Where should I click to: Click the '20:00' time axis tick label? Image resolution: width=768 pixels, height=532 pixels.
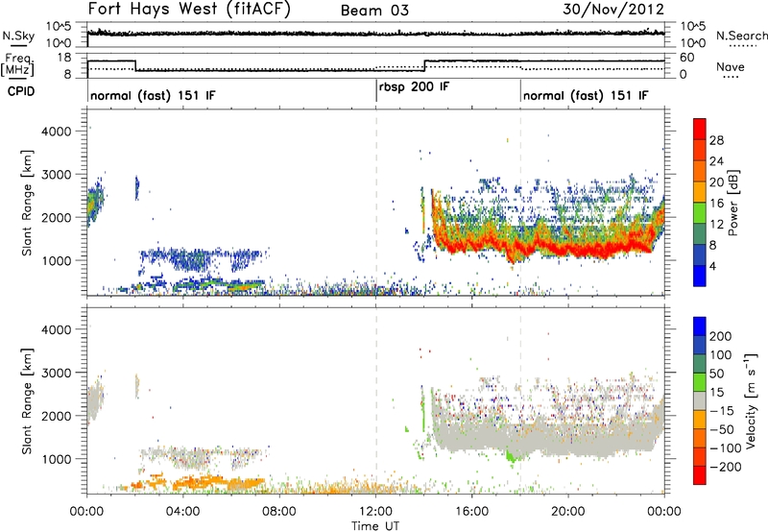(x=568, y=512)
